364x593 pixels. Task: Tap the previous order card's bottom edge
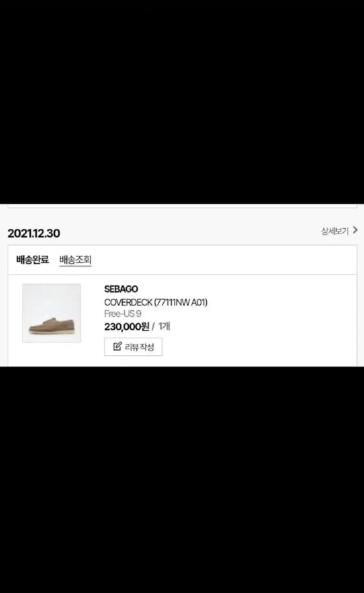tap(182, 206)
